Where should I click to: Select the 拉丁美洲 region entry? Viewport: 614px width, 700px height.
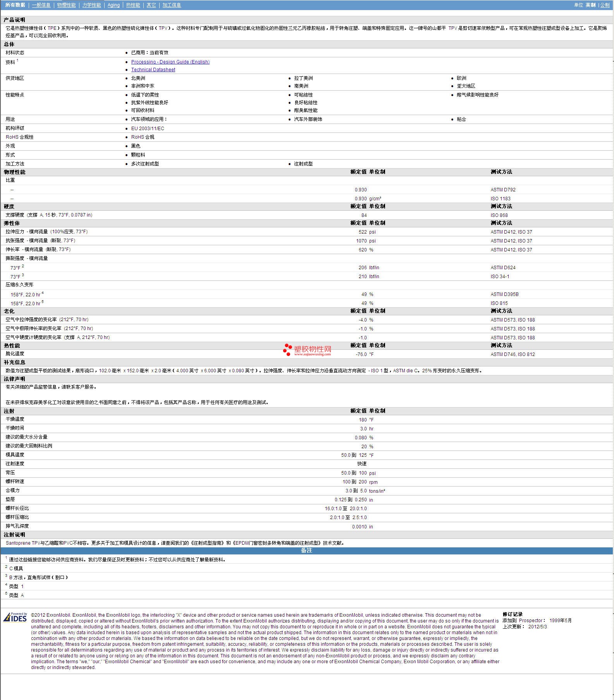(303, 78)
